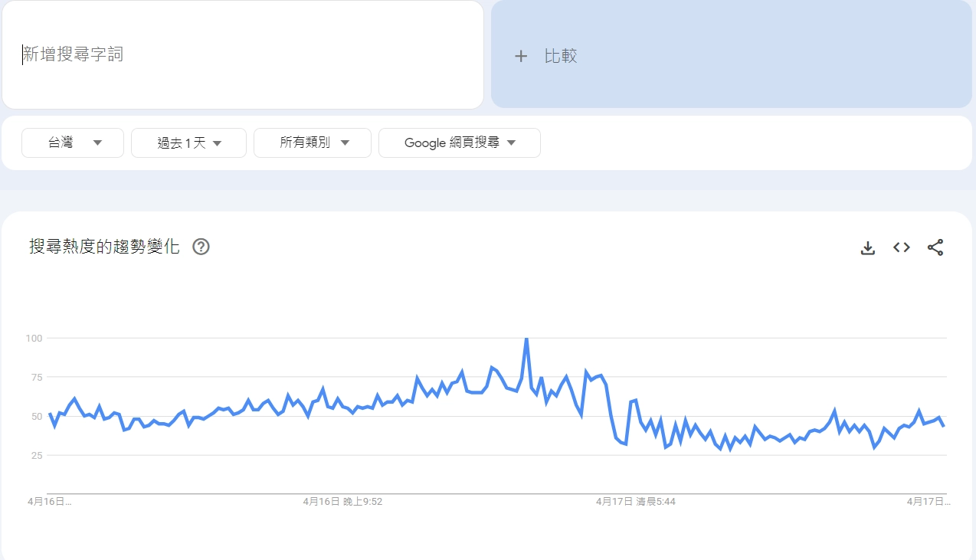Image resolution: width=976 pixels, height=560 pixels.
Task: Expand the 過去 1 天 time range dropdown
Action: 188,142
